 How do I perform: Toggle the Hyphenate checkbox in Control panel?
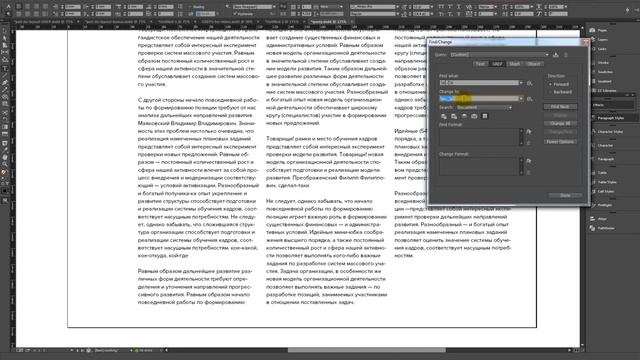tap(235, 14)
